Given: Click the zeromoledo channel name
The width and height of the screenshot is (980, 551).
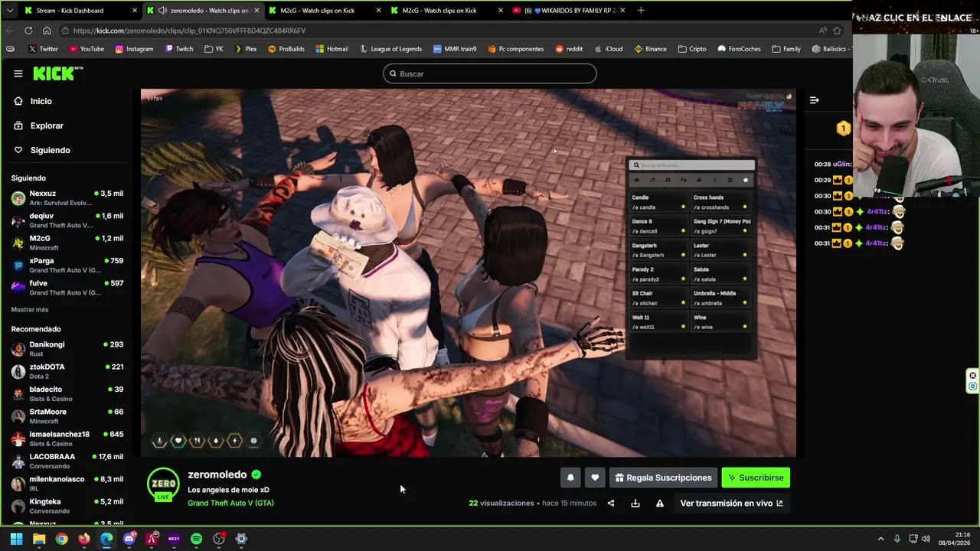Looking at the screenshot, I should (x=217, y=474).
